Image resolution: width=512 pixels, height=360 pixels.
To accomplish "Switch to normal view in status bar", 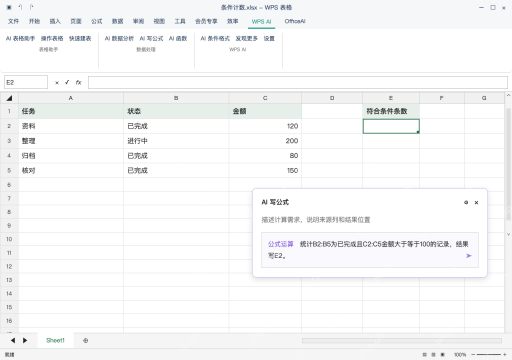I will [424, 355].
